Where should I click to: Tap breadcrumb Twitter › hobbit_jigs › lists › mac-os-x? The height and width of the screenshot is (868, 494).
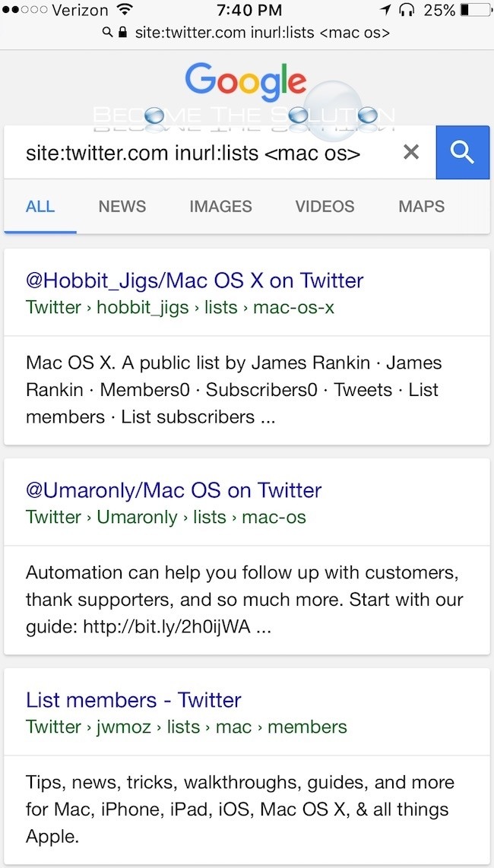click(180, 308)
